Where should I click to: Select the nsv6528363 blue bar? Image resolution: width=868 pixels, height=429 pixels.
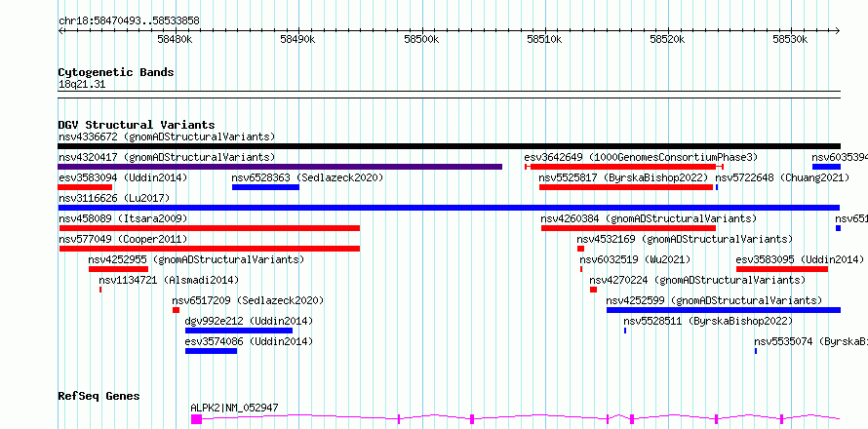click(265, 187)
